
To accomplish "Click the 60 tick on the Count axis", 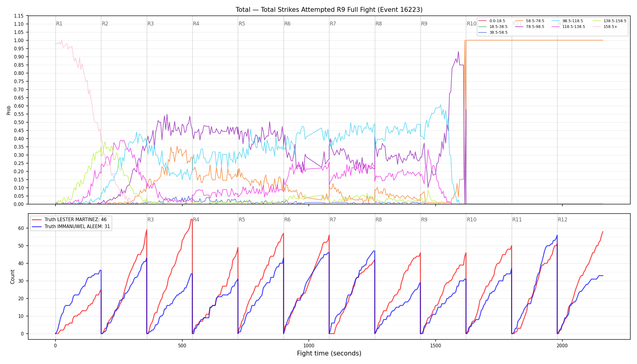I will click(21, 228).
